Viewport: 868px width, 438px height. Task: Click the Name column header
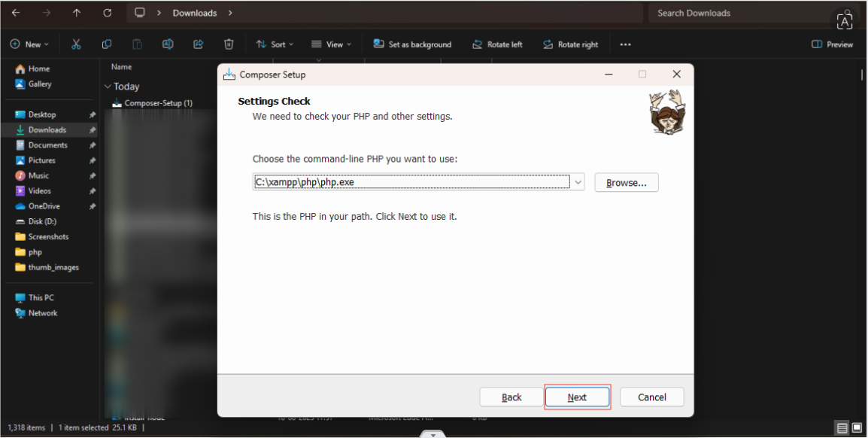(x=122, y=67)
